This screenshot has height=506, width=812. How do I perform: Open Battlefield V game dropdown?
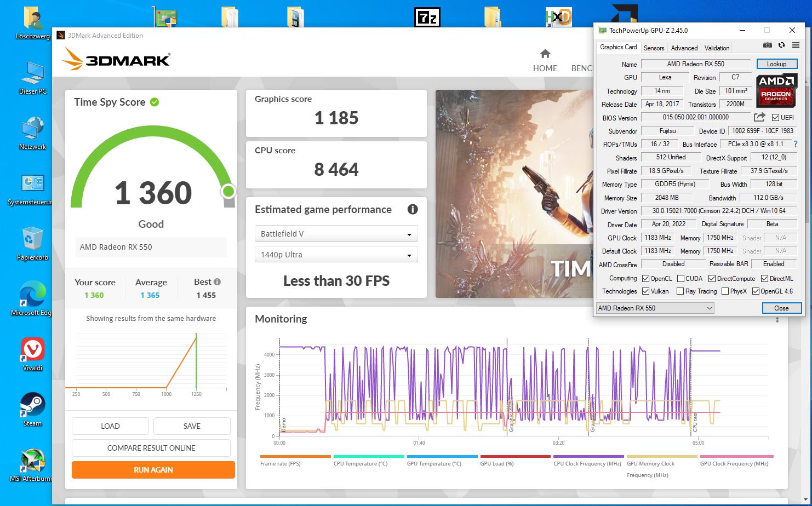coord(336,234)
